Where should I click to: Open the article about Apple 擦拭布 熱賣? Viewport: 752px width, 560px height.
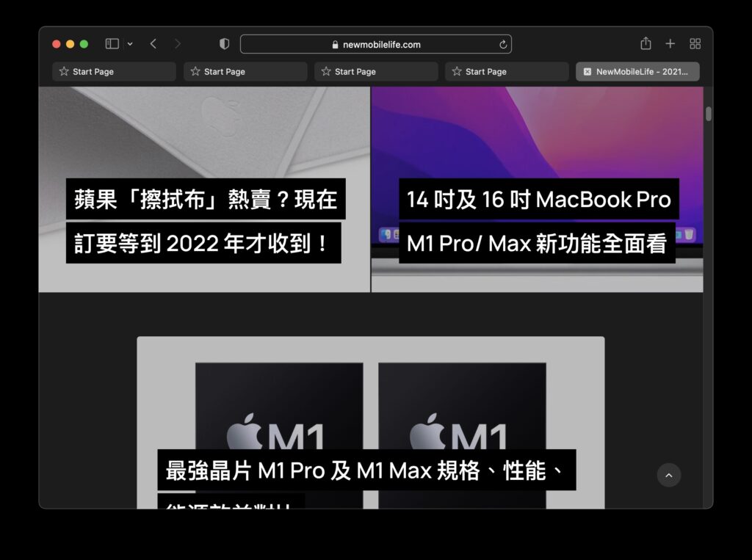coord(206,221)
